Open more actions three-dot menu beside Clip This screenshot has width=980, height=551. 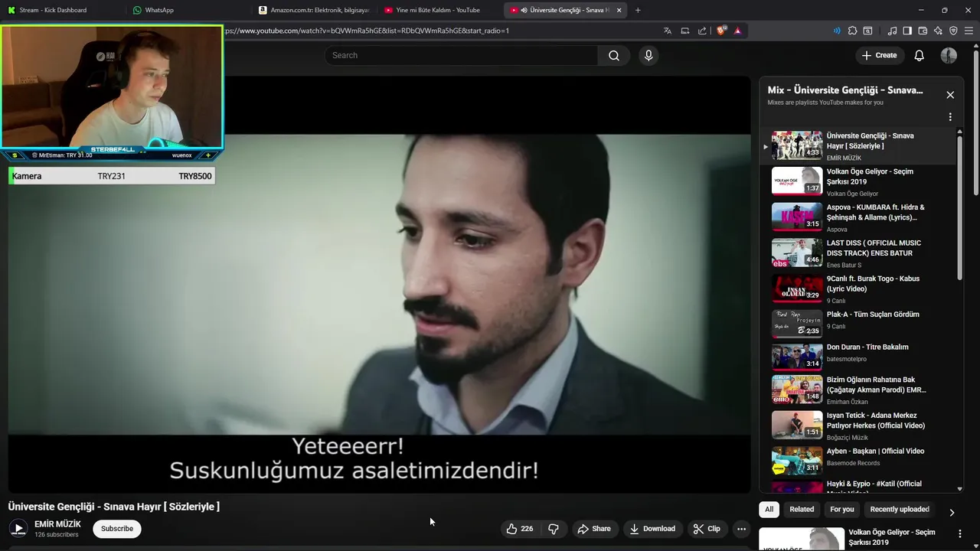coord(741,529)
